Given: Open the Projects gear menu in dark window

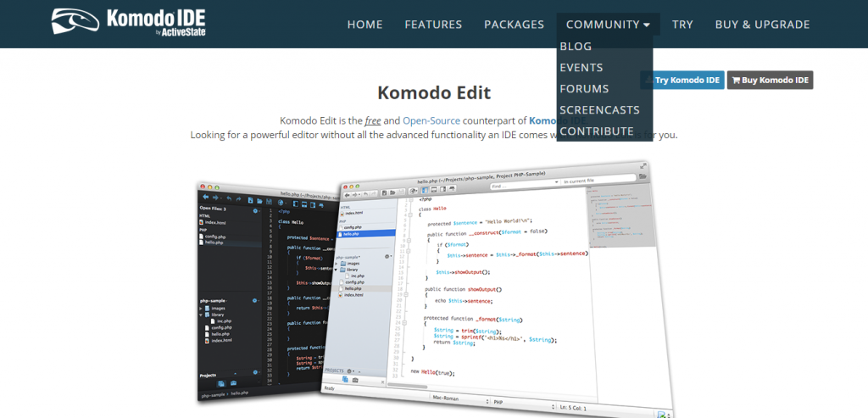Looking at the screenshot, I should 256,372.
